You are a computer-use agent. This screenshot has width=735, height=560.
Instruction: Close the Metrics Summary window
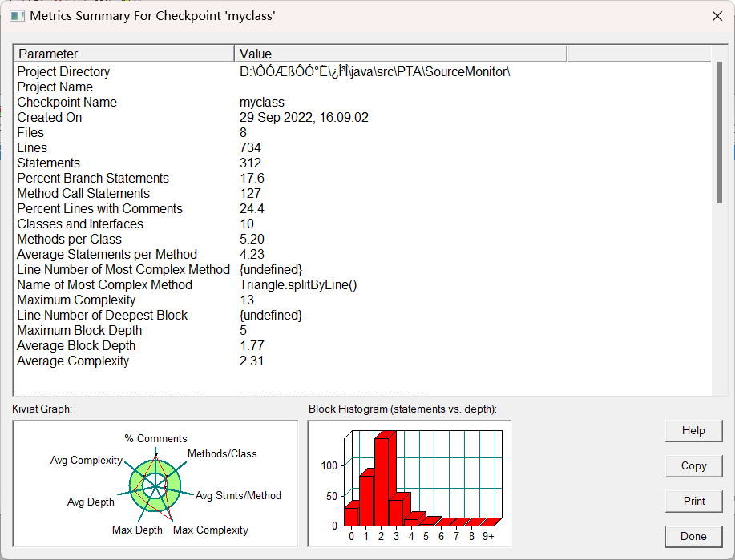point(717,16)
